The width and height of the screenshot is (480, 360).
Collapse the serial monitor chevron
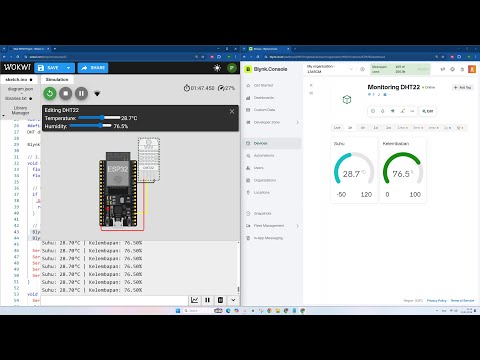(233, 300)
